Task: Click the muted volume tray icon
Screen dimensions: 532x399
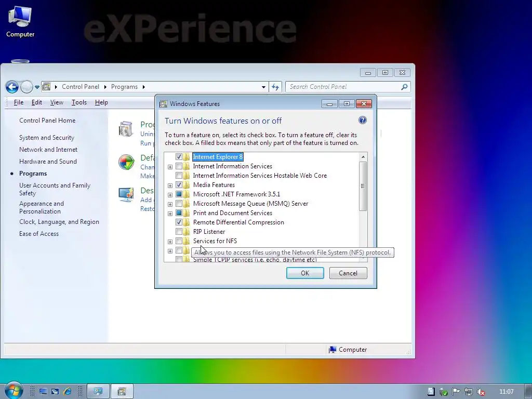Action: tap(481, 392)
